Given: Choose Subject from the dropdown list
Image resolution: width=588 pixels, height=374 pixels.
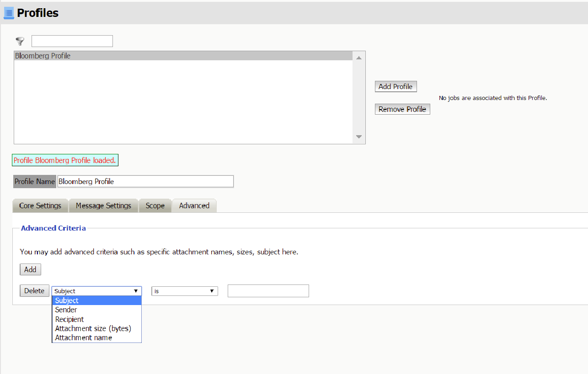Looking at the screenshot, I should point(96,300).
